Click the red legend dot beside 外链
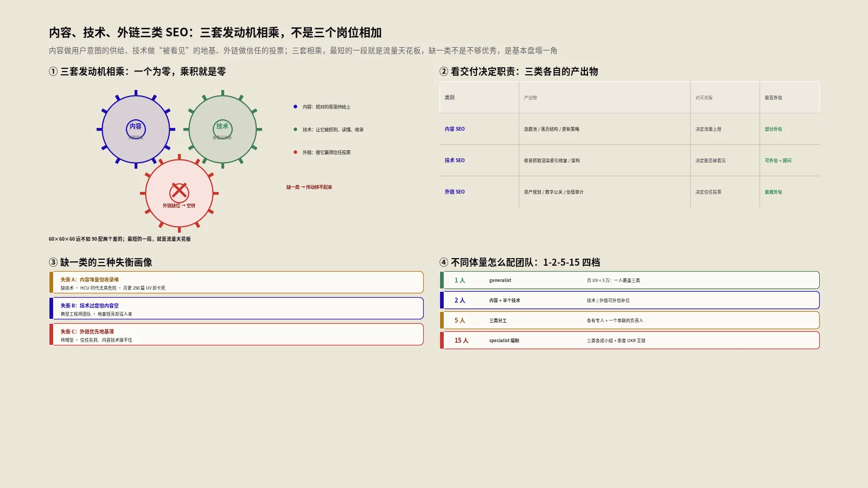 point(295,152)
